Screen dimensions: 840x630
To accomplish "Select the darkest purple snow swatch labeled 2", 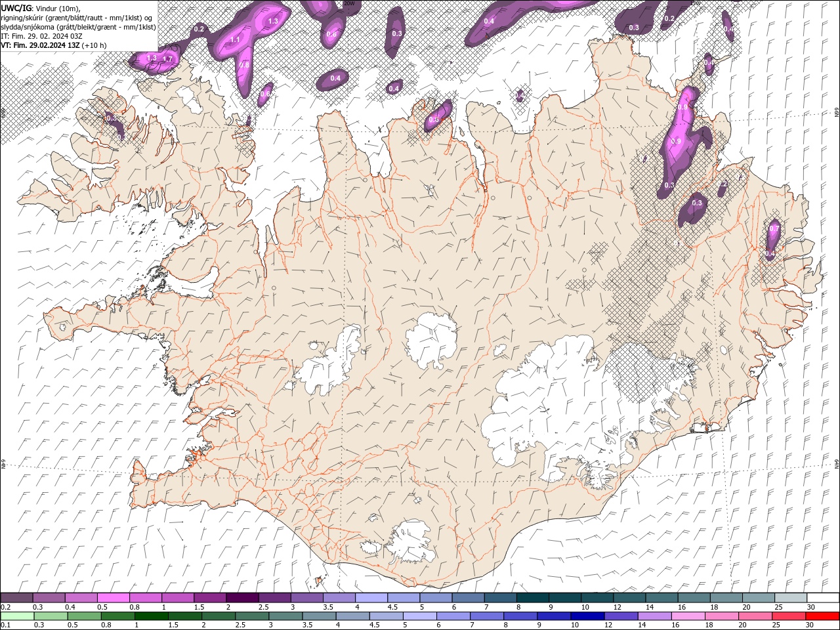I will click(242, 598).
